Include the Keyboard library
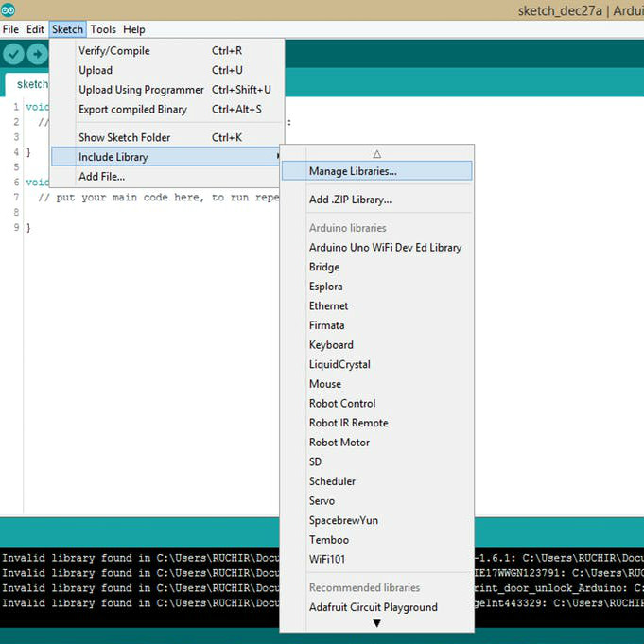 377,345
